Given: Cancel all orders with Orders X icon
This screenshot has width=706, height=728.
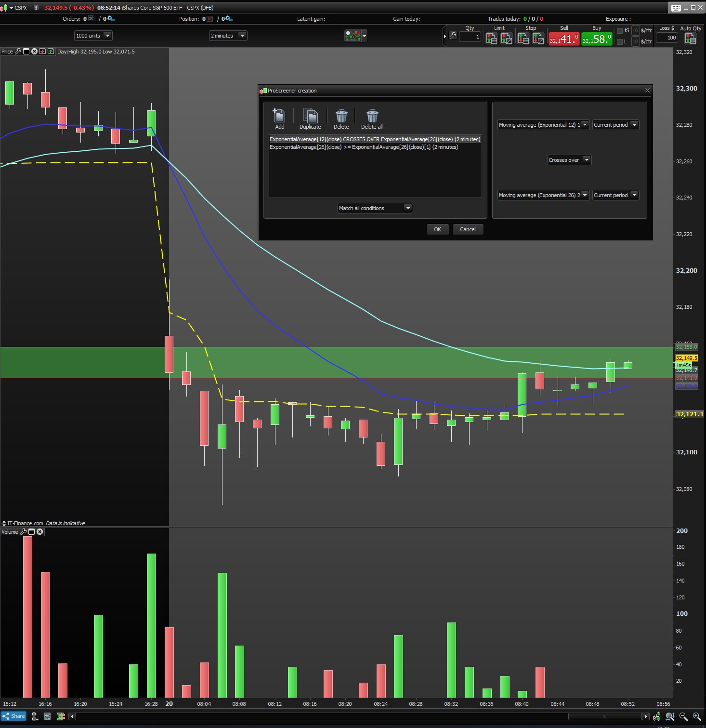Looking at the screenshot, I should pos(91,19).
